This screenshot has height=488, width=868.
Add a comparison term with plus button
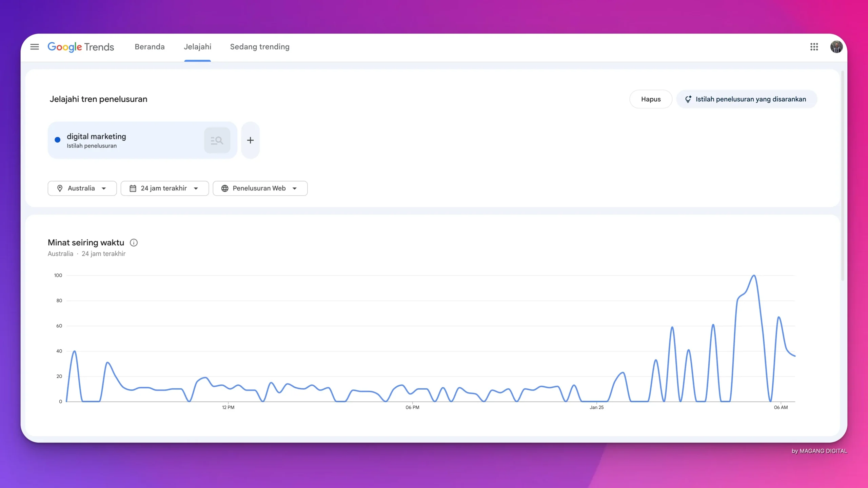(250, 140)
